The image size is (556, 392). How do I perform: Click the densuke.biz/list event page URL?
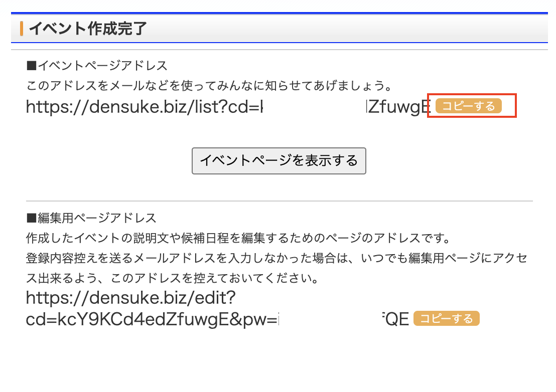144,106
